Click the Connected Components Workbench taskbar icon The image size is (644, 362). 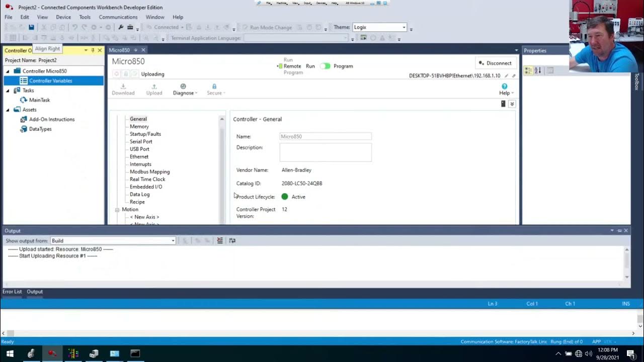coord(52,353)
